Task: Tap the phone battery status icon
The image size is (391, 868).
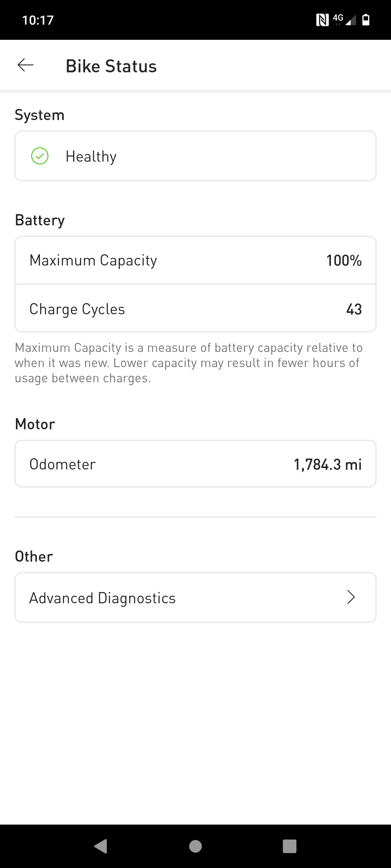Action: click(x=366, y=20)
